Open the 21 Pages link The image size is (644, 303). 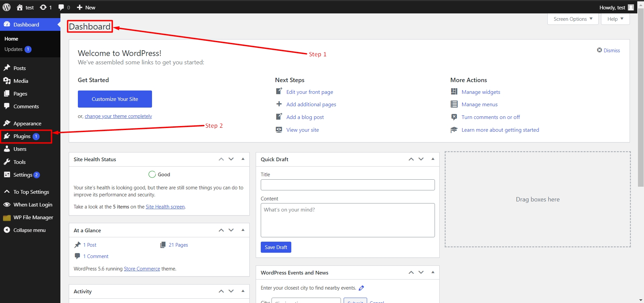click(x=178, y=245)
